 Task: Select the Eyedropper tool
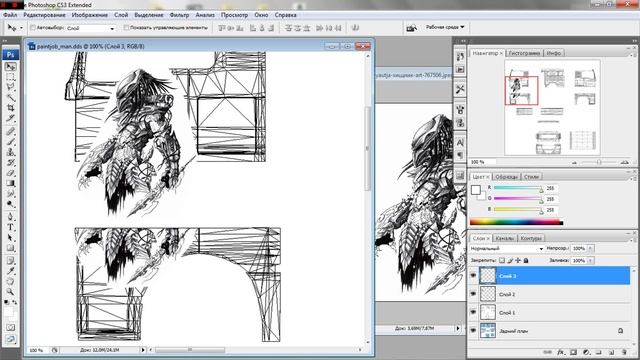pyautogui.click(x=11, y=271)
